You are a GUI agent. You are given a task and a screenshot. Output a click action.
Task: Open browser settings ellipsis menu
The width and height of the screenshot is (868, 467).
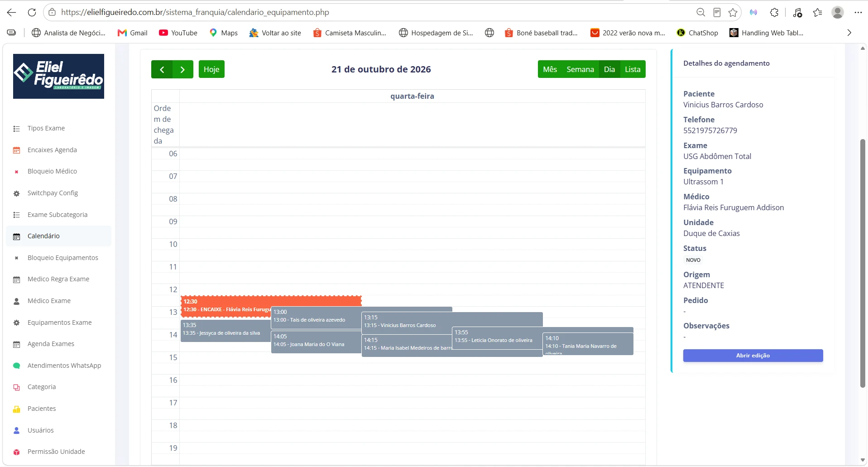pos(858,12)
